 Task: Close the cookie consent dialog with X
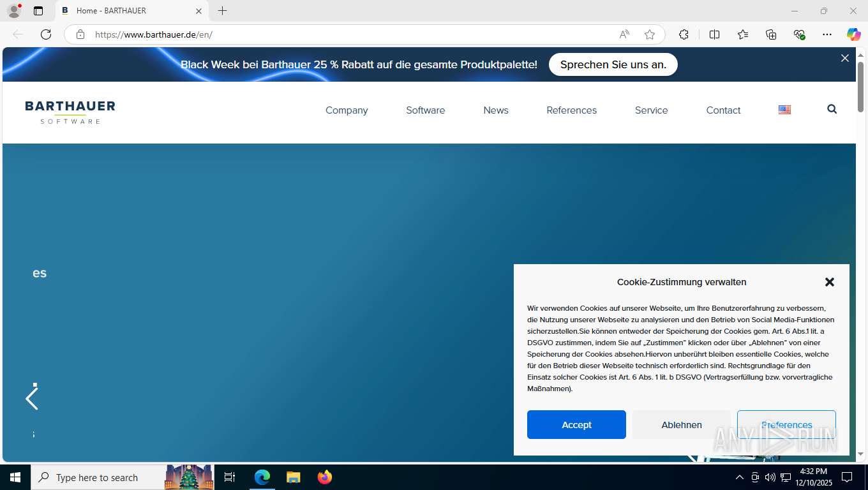click(830, 282)
